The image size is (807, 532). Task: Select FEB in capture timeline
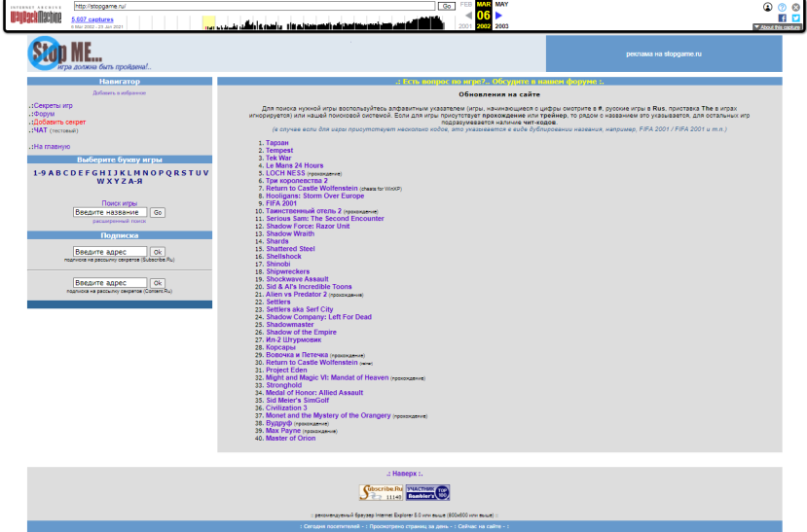pos(465,4)
